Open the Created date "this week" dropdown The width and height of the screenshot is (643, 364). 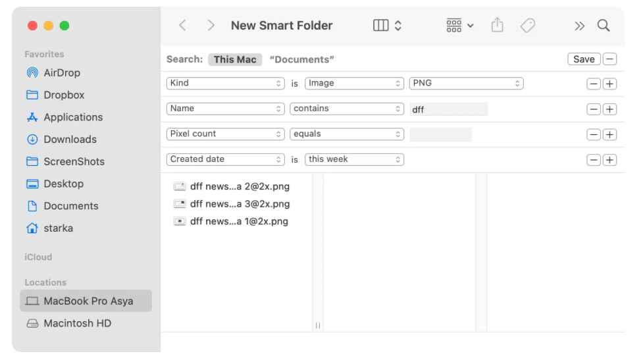[354, 159]
